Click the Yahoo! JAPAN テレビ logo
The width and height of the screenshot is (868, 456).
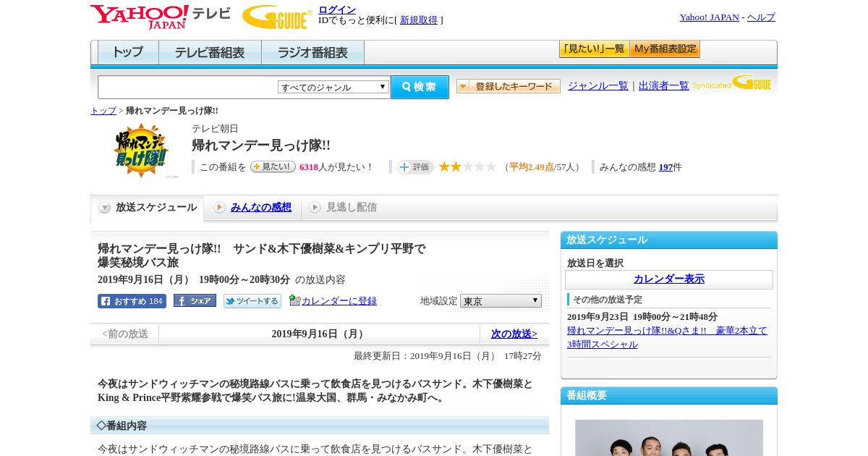pos(161,17)
